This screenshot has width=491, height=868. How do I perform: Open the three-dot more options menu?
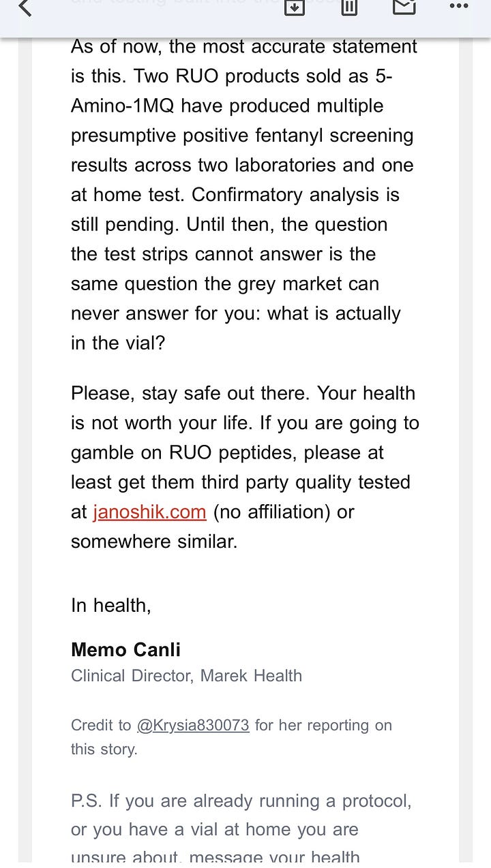[459, 6]
